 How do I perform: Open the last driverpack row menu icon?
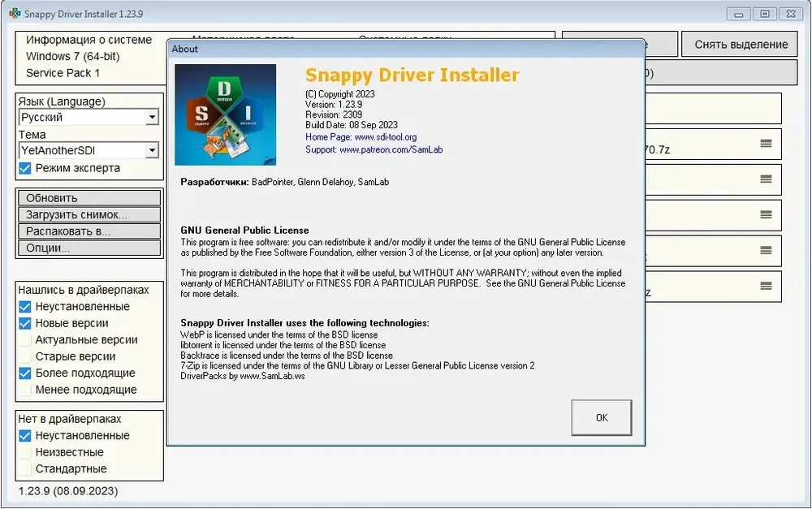pos(766,286)
